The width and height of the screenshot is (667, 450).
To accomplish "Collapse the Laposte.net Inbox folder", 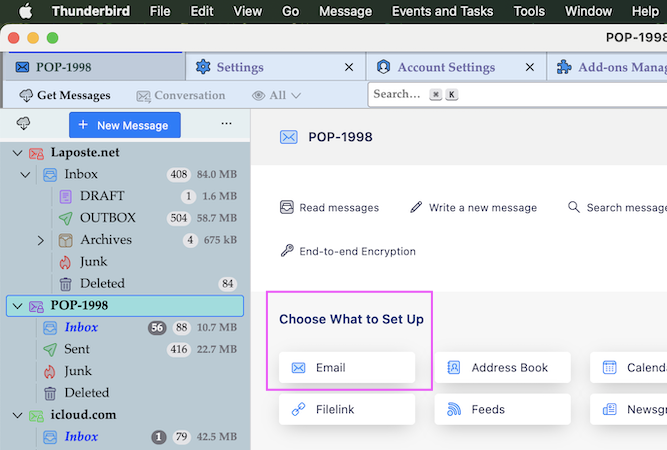I will 26,174.
